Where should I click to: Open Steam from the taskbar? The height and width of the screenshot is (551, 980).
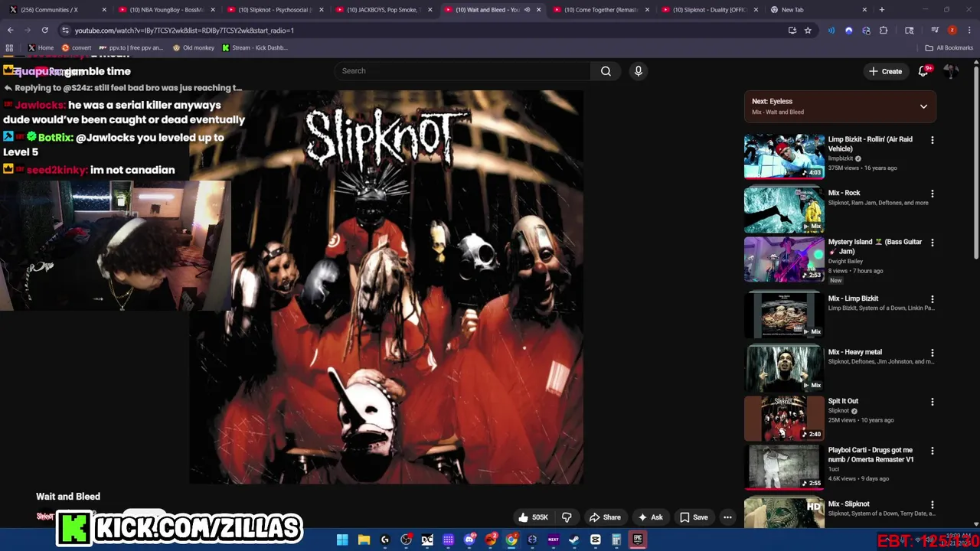coord(574,540)
